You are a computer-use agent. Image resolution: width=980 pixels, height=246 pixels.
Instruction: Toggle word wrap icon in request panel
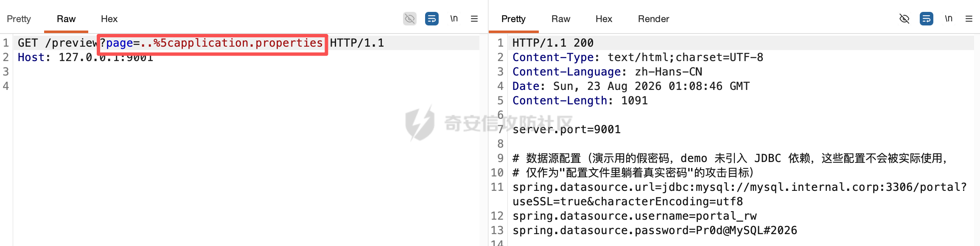(x=432, y=19)
